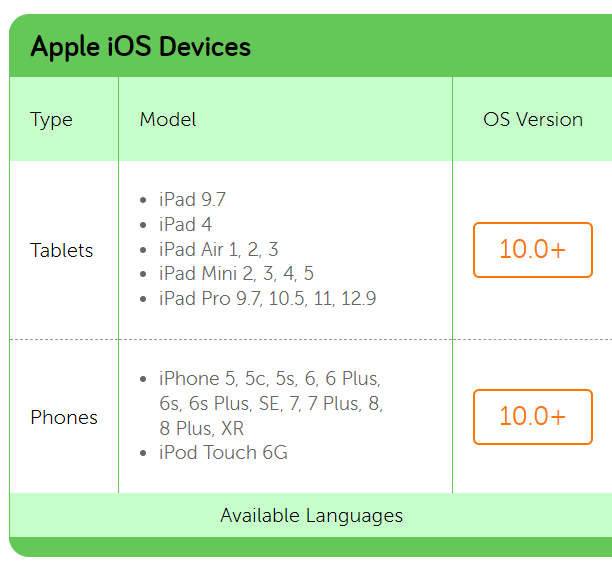The height and width of the screenshot is (562, 612).
Task: Select the Type column header
Action: pos(51,119)
